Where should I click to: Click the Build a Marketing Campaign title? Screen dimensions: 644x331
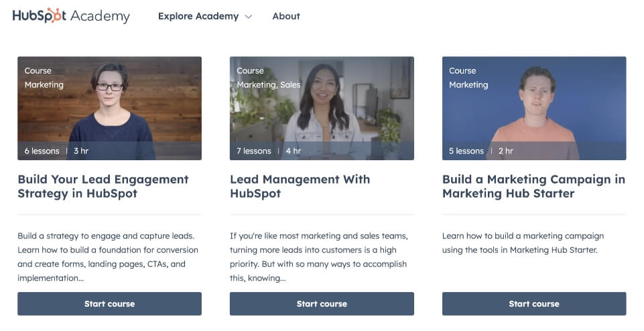pos(533,186)
